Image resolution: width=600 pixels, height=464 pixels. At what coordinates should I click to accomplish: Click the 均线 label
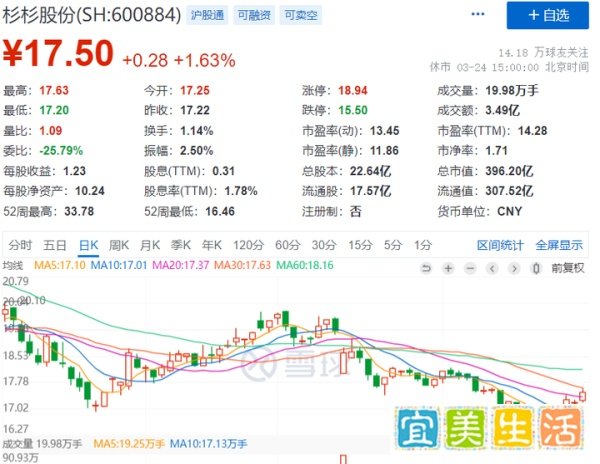coord(13,265)
